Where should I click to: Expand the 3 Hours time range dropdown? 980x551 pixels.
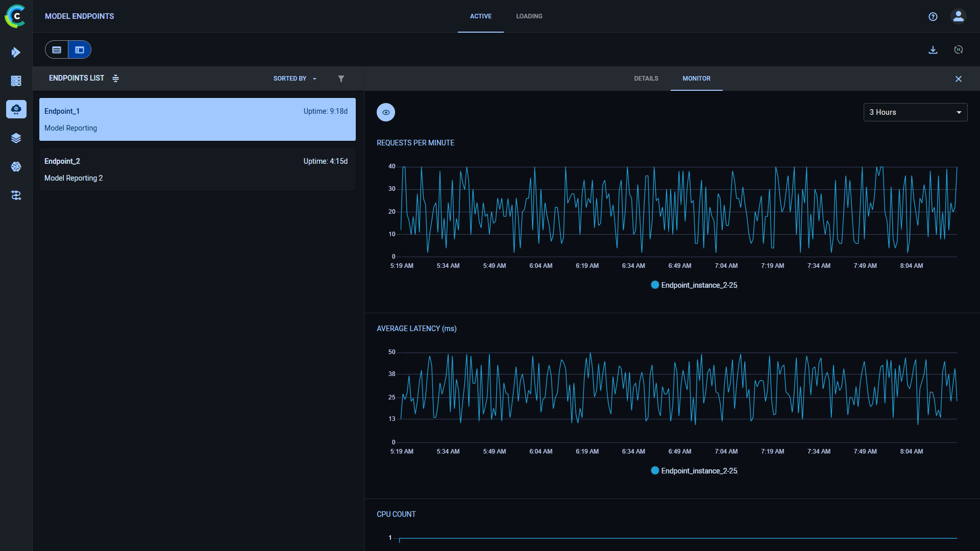pyautogui.click(x=915, y=112)
